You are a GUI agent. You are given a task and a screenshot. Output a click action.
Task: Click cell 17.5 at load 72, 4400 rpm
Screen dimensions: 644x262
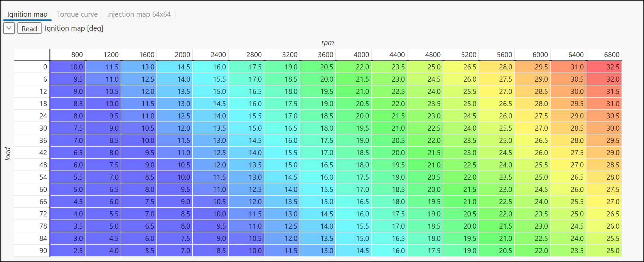[x=389, y=214]
